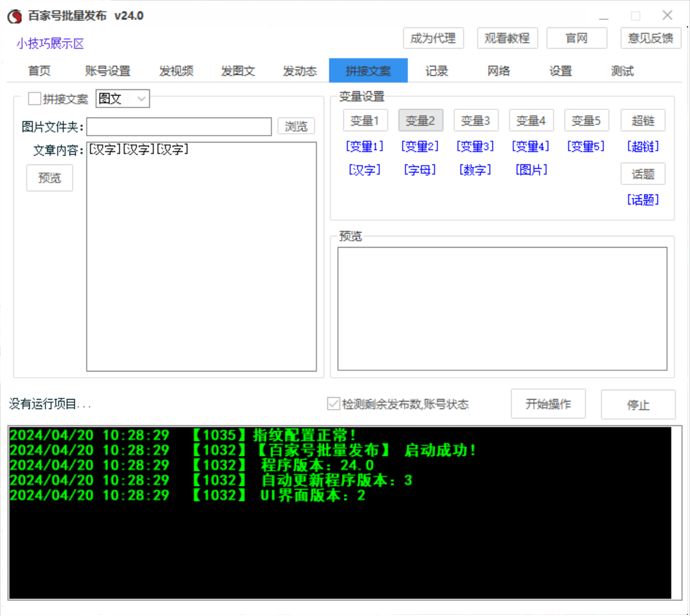Click the 变量1 button
690x616 pixels.
click(365, 121)
